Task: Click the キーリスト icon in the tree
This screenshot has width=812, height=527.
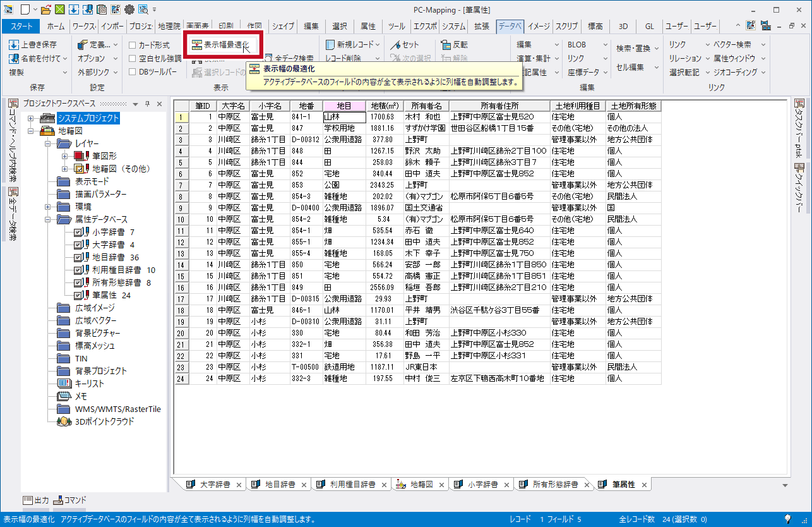Action: [64, 384]
